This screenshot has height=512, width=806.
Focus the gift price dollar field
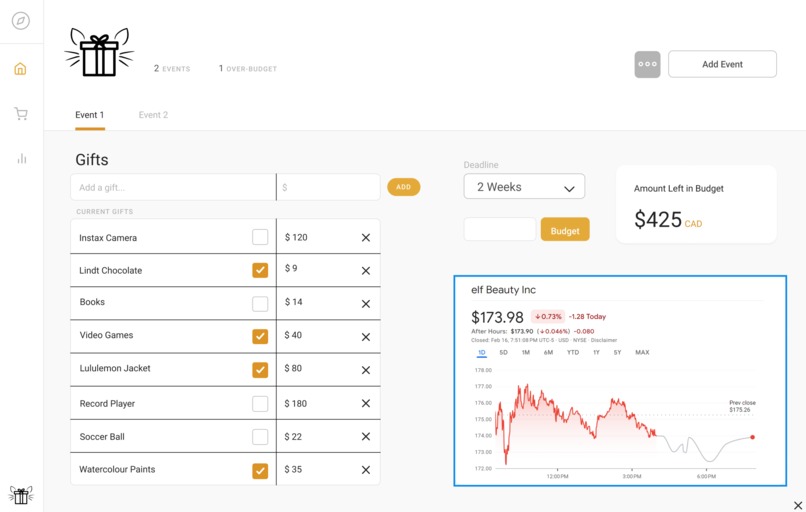(328, 187)
